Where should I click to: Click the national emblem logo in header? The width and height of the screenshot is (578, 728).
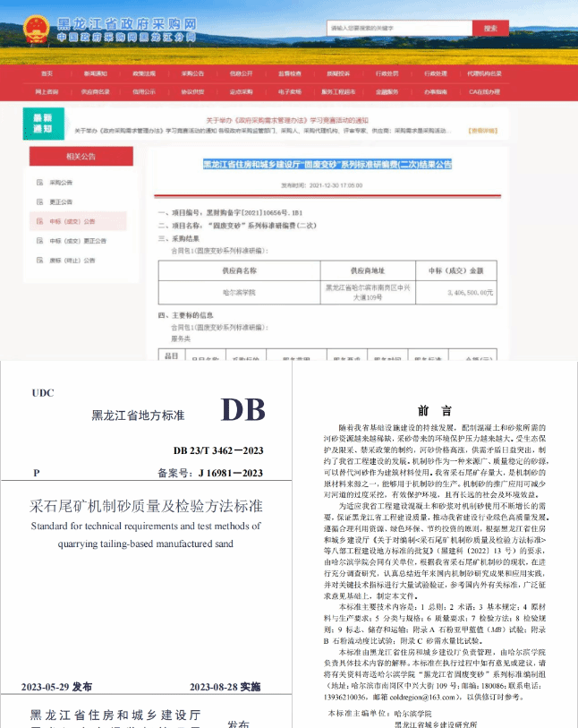36,28
